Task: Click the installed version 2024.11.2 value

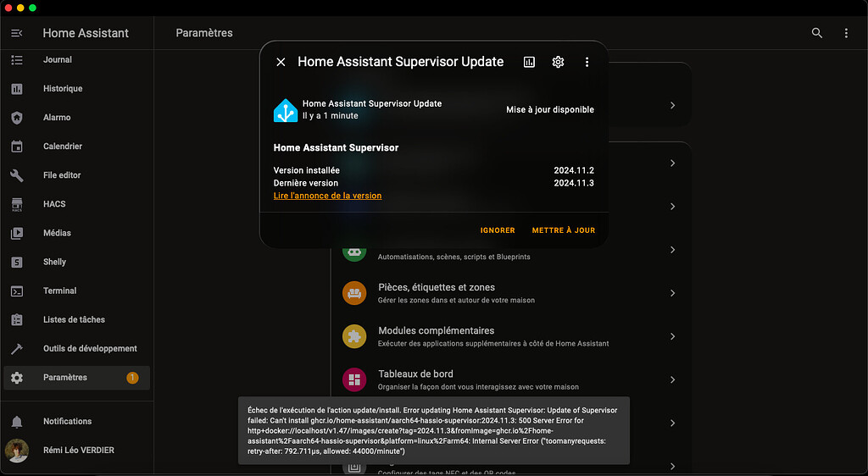Action: tap(574, 170)
